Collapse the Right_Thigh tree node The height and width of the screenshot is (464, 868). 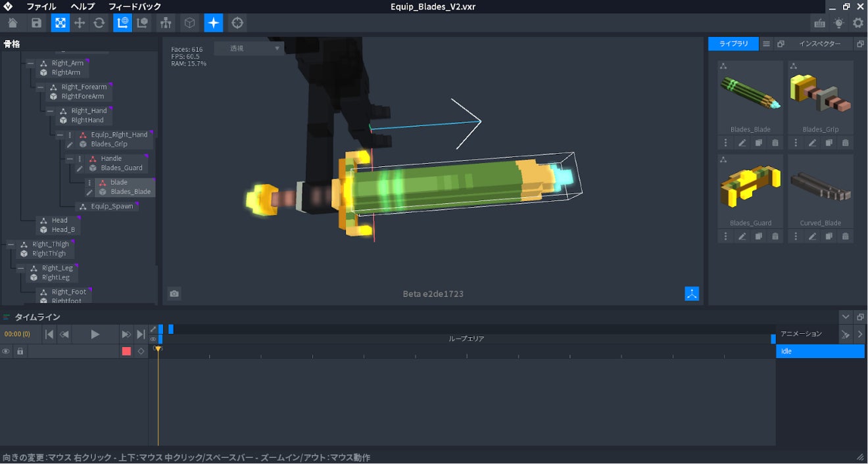pyautogui.click(x=11, y=244)
